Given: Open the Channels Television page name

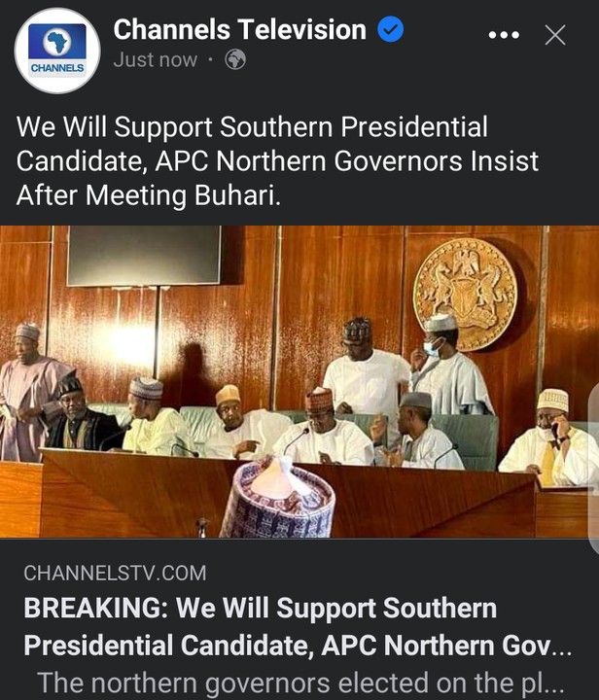Looking at the screenshot, I should click(239, 30).
